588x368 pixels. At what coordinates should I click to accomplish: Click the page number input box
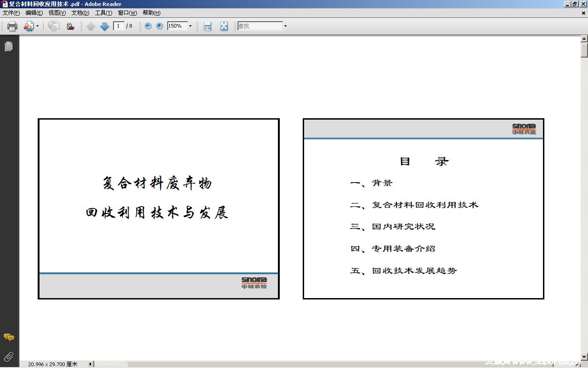pos(119,26)
